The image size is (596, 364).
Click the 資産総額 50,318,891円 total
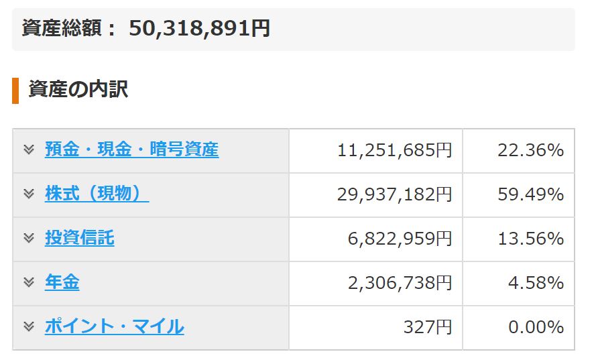[146, 29]
